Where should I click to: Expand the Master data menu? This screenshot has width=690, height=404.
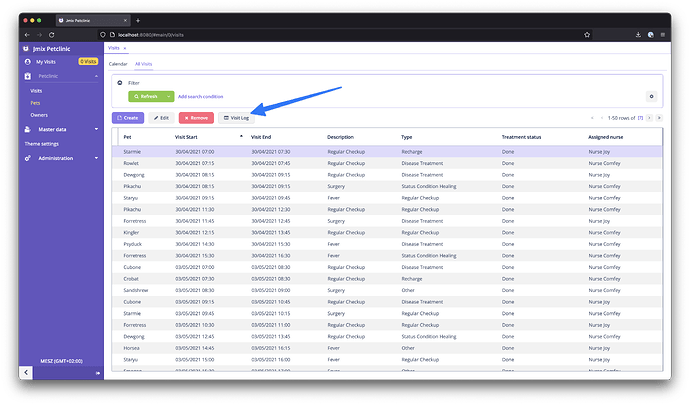click(x=96, y=129)
